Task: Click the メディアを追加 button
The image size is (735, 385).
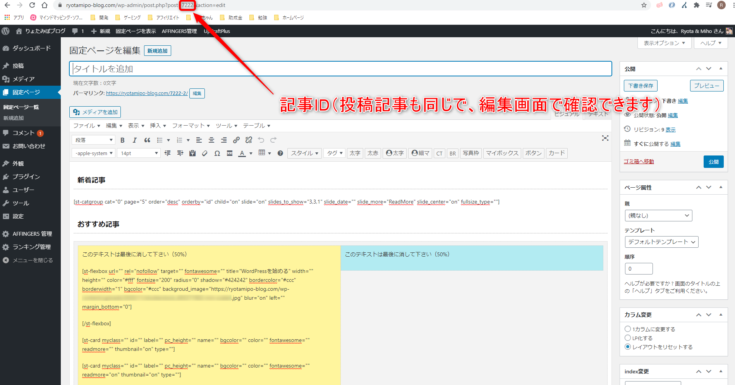Action: click(x=95, y=112)
